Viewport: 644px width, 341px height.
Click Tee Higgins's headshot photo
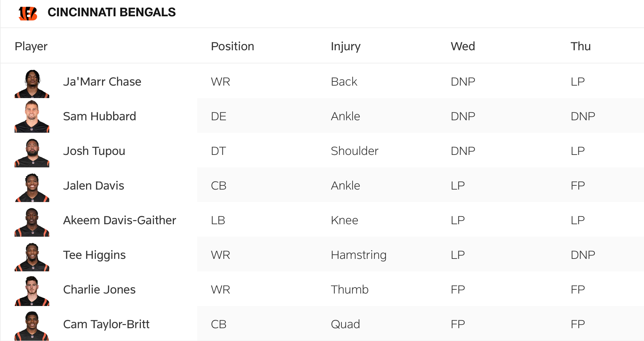pyautogui.click(x=32, y=256)
